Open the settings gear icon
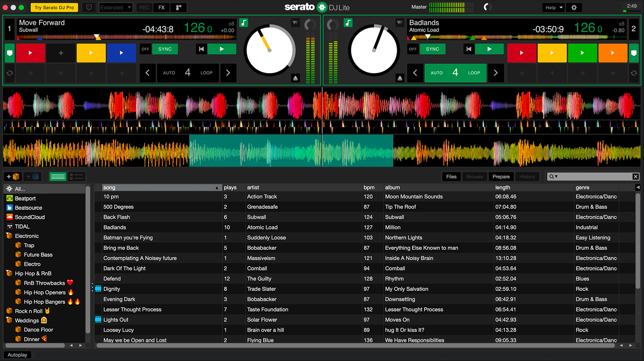 pos(574,8)
